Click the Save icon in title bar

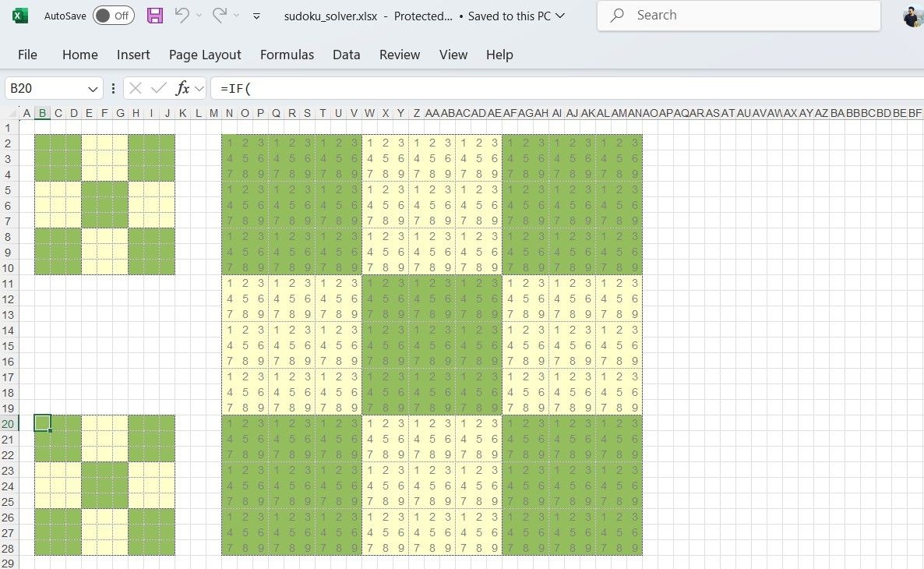(155, 16)
